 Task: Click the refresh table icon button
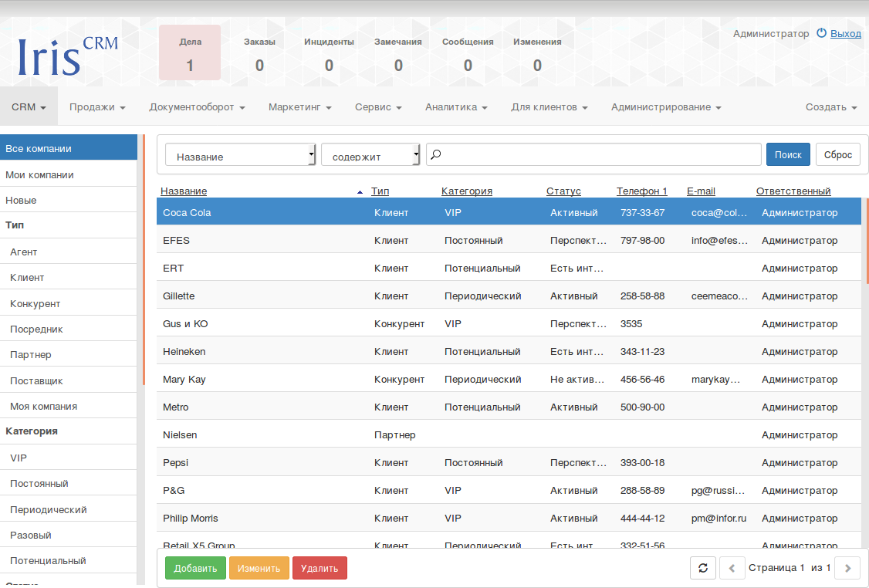pyautogui.click(x=703, y=568)
